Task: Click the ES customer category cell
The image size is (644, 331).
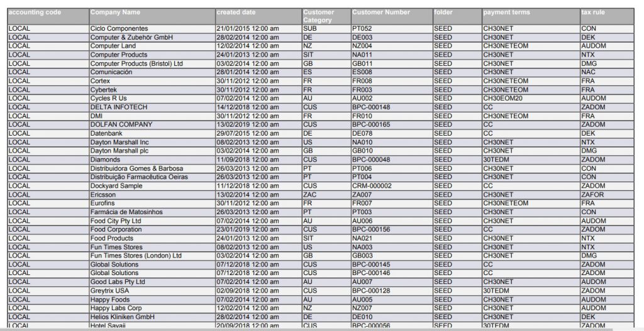Action: tap(326, 72)
